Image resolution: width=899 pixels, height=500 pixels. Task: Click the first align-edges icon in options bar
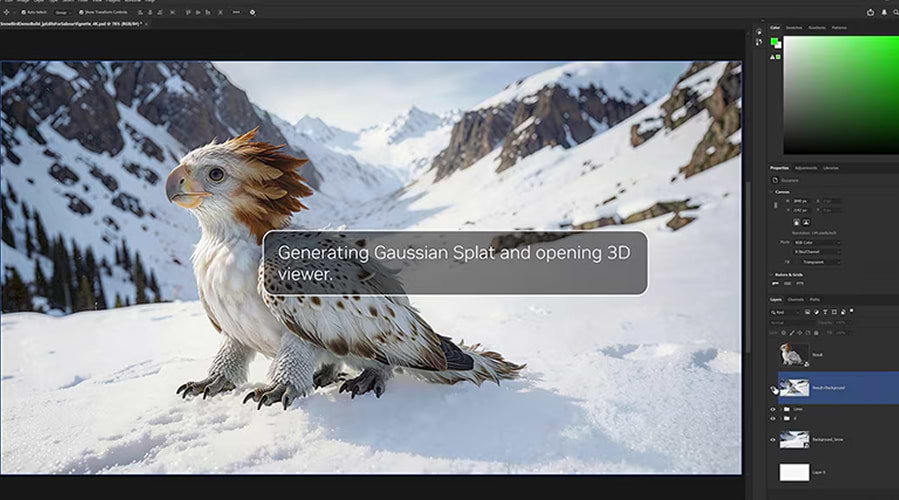[x=140, y=12]
